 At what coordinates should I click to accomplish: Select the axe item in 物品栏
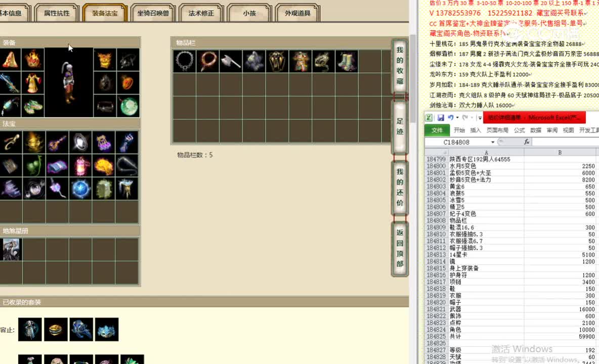click(231, 61)
